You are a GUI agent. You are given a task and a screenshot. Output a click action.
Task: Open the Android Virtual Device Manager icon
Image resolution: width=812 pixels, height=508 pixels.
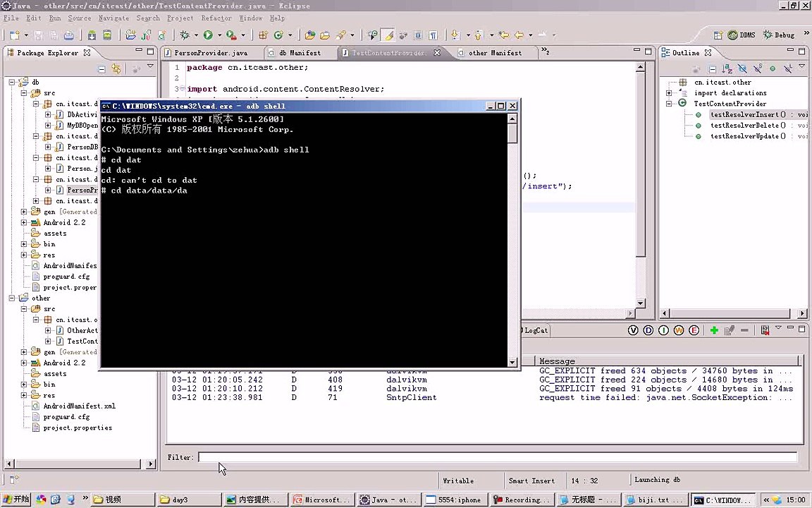click(107, 35)
